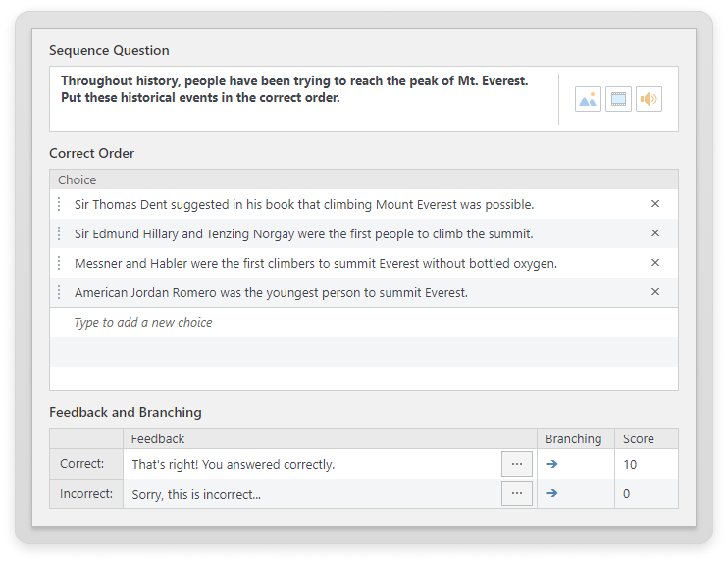Remove the Messner and Habler choice

(655, 263)
